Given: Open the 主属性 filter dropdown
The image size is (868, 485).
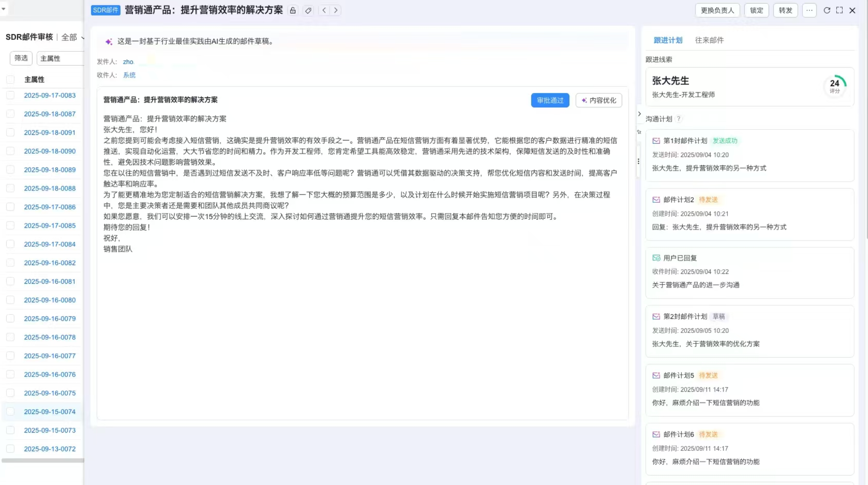Looking at the screenshot, I should coord(60,58).
